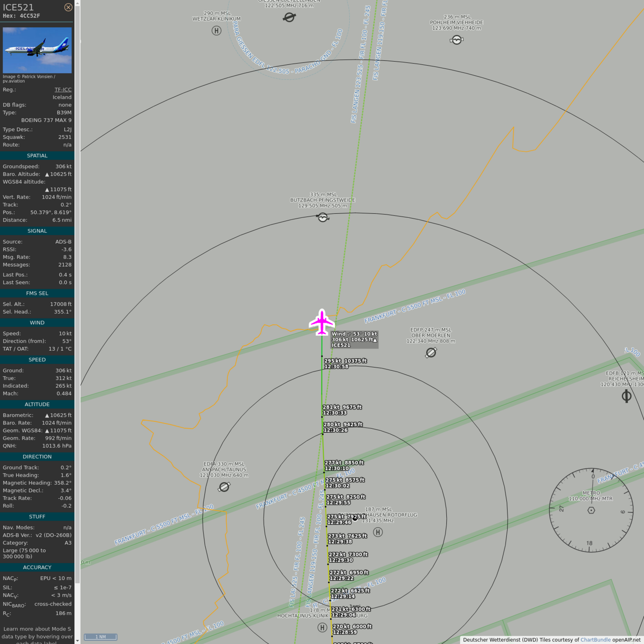Click the Ober-Moerlen EDFP airfield symbol
Viewport: 644px width, 644px height.
431,353
